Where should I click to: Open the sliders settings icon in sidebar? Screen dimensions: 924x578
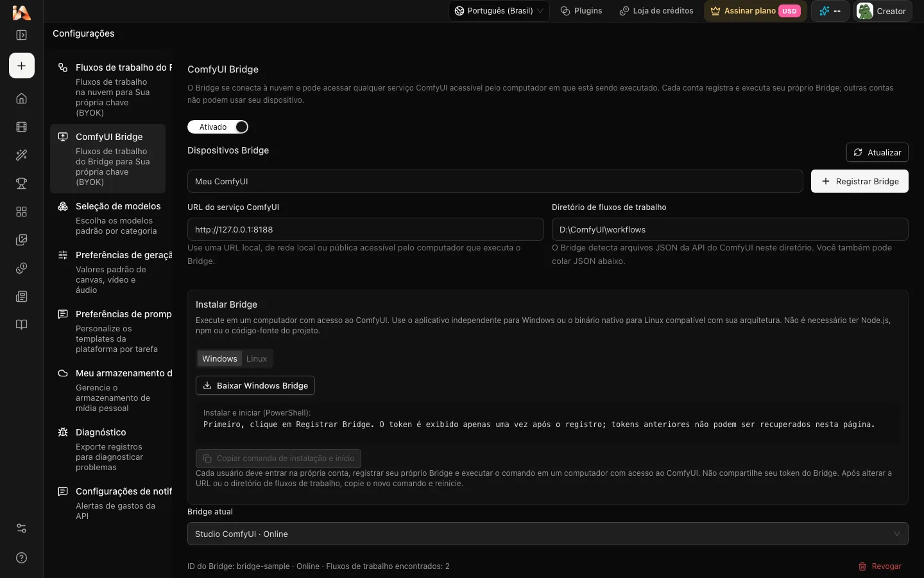click(21, 529)
